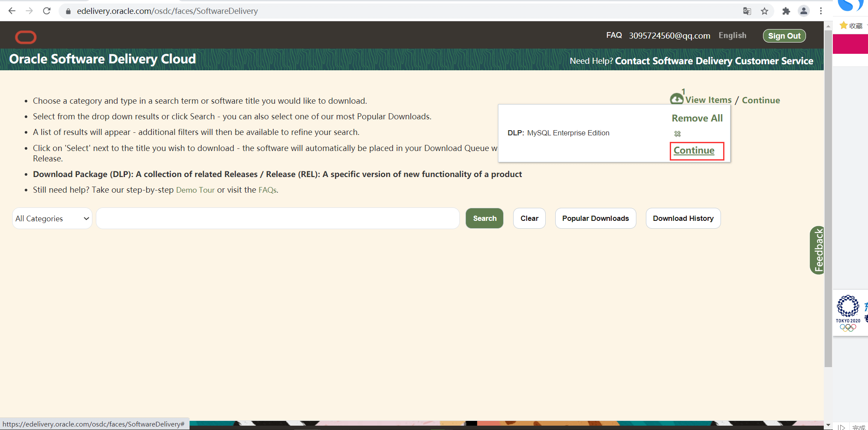Click Oracle Software Delivery Cloud title
The width and height of the screenshot is (868, 430).
pyautogui.click(x=102, y=59)
